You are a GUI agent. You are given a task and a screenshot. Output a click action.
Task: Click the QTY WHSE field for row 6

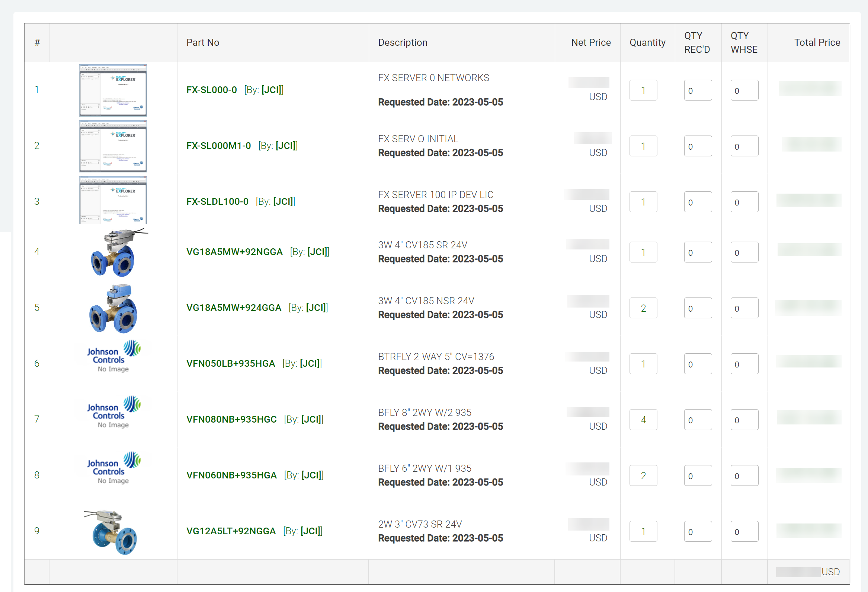tap(744, 364)
